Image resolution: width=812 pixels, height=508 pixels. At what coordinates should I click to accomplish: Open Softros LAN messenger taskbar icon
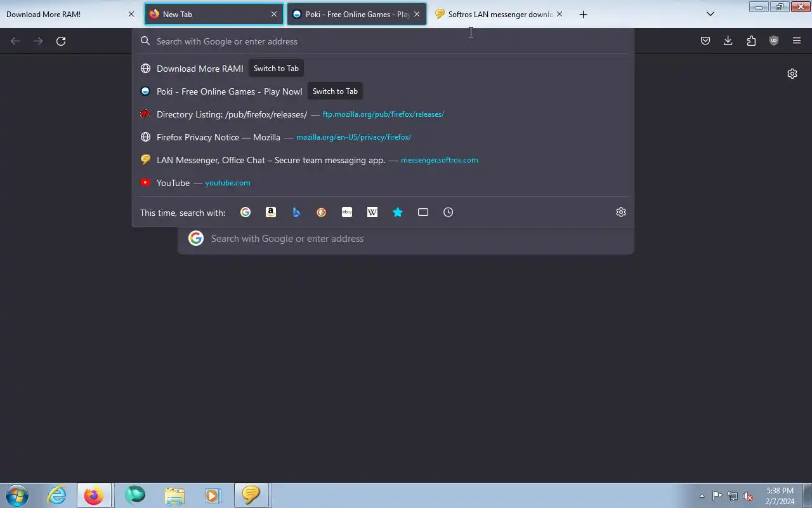[x=251, y=495]
